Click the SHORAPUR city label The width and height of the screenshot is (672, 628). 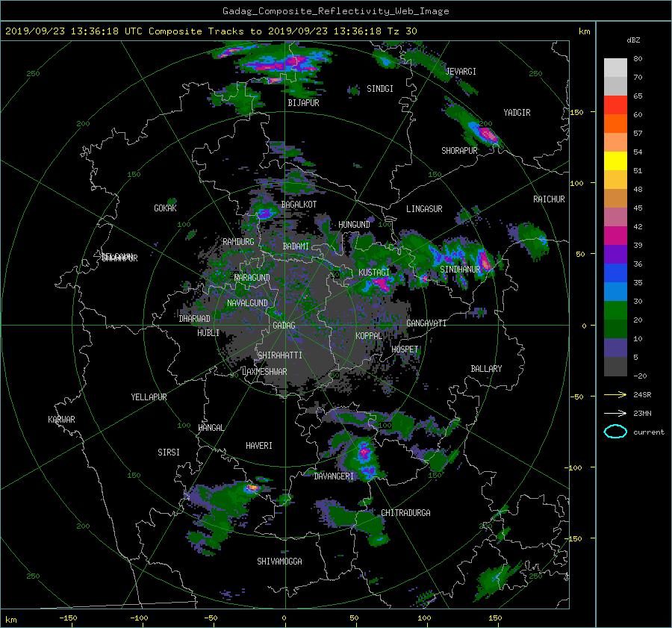[x=459, y=151]
